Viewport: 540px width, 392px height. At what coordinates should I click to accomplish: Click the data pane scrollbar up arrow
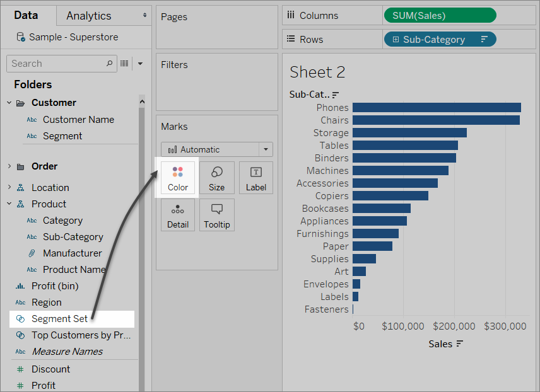click(142, 101)
